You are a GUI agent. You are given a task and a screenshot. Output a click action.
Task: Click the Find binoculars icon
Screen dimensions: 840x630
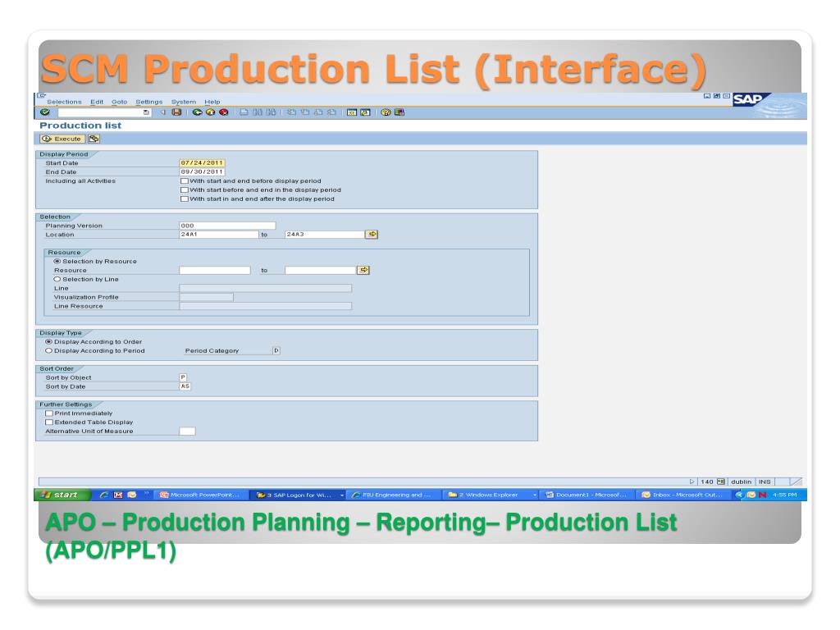tap(258, 112)
